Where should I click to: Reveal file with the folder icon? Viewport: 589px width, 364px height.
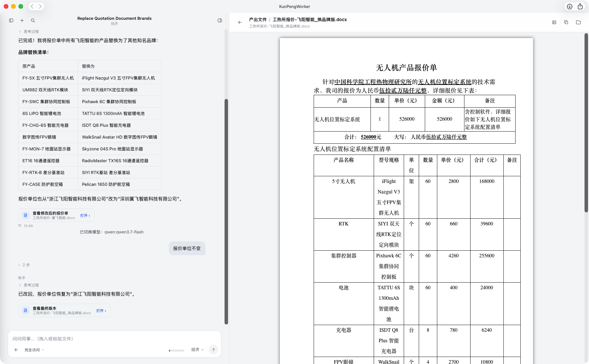click(x=578, y=22)
